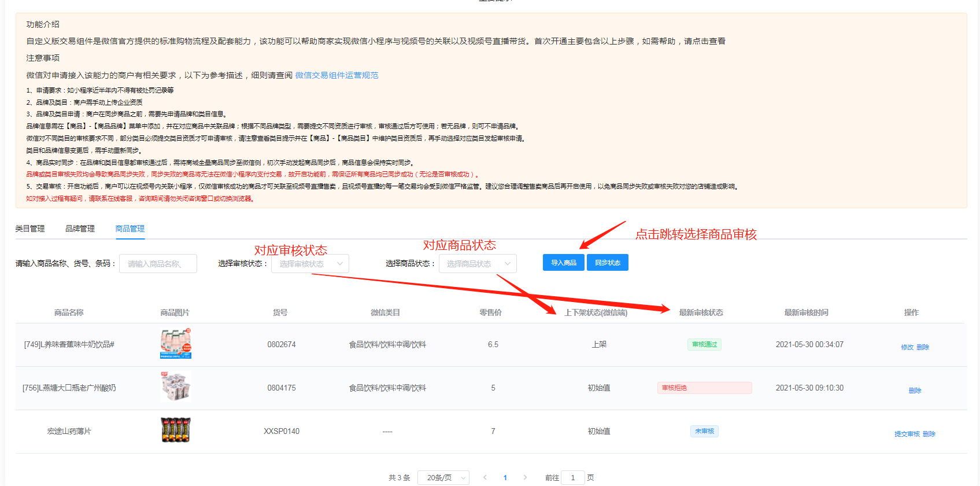Click the 同步状态 button
The width and height of the screenshot is (980, 486).
(607, 263)
